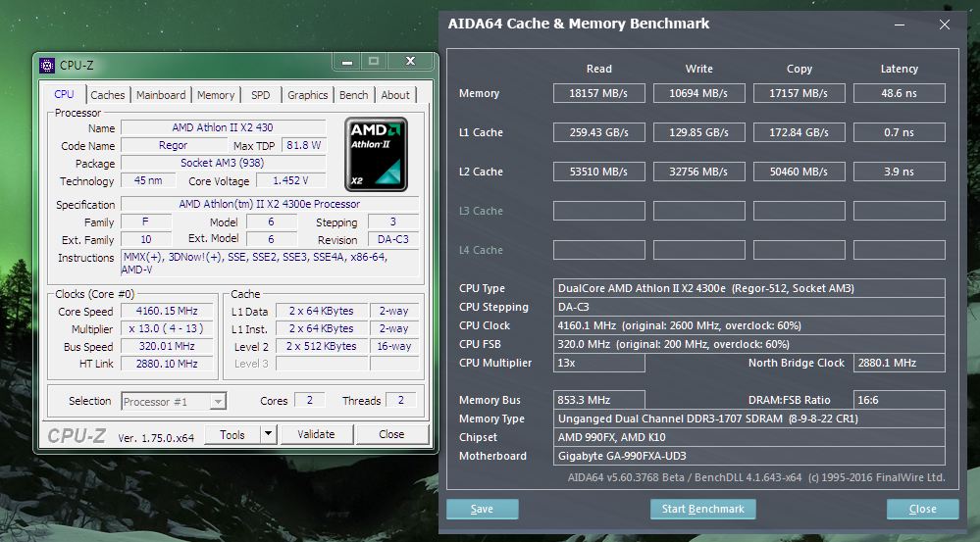Click the Core Voltage value 1.452 V

pos(290,181)
